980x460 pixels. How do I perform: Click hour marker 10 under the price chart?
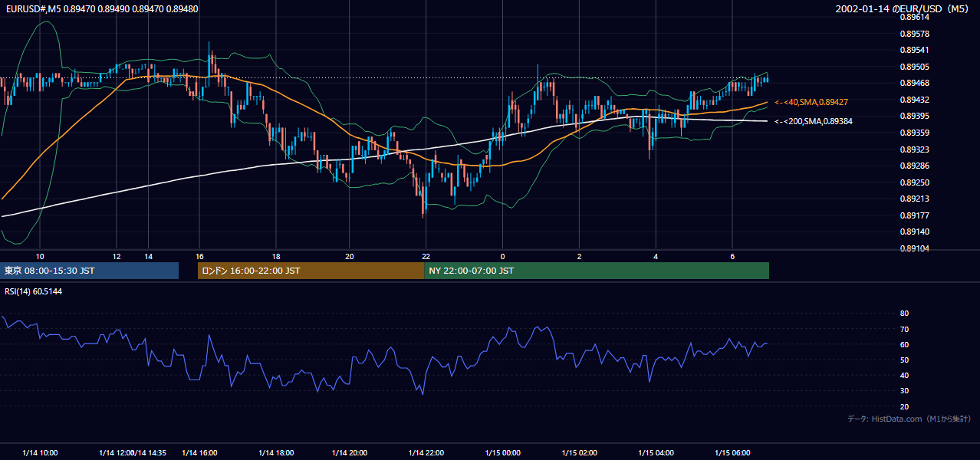(41, 256)
